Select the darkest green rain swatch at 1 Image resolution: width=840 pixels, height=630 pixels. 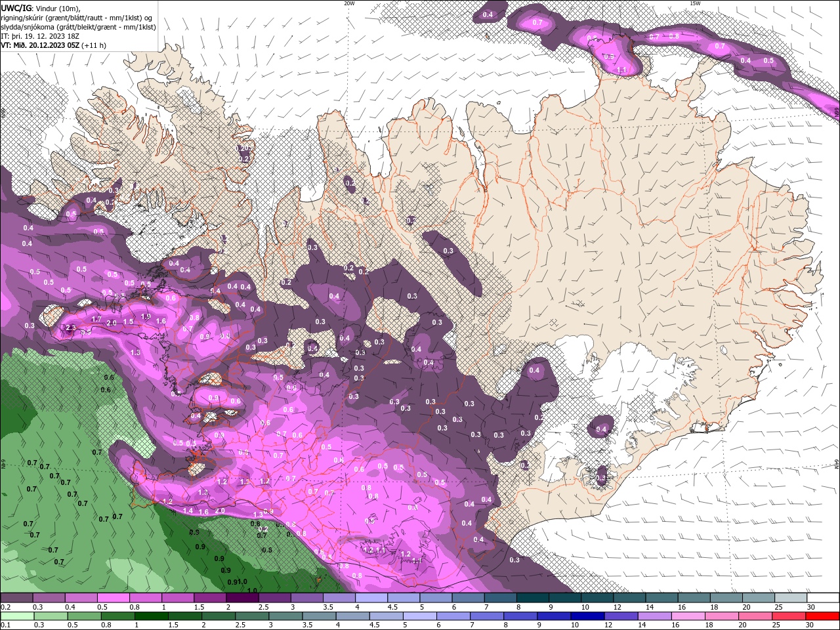click(151, 616)
